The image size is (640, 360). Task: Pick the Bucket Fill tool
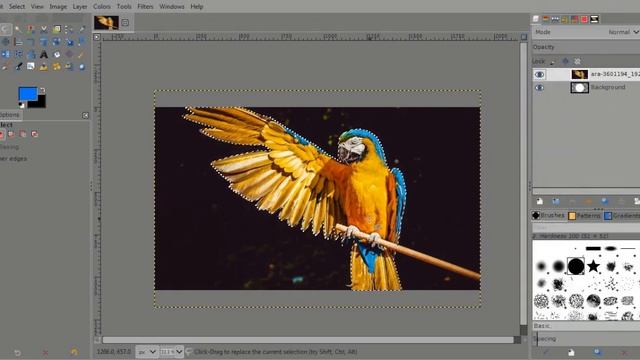pos(57,54)
